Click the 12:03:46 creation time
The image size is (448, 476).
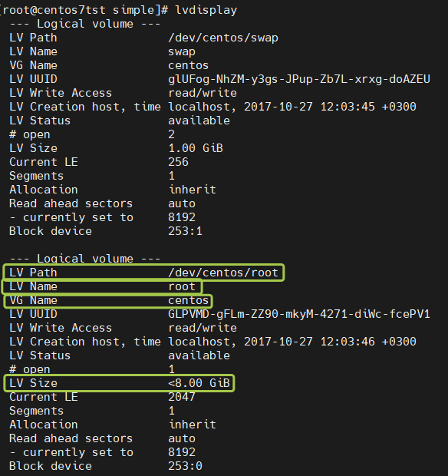348,342
